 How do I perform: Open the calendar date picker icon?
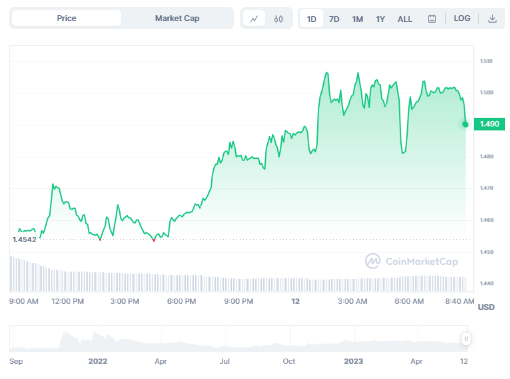point(432,19)
